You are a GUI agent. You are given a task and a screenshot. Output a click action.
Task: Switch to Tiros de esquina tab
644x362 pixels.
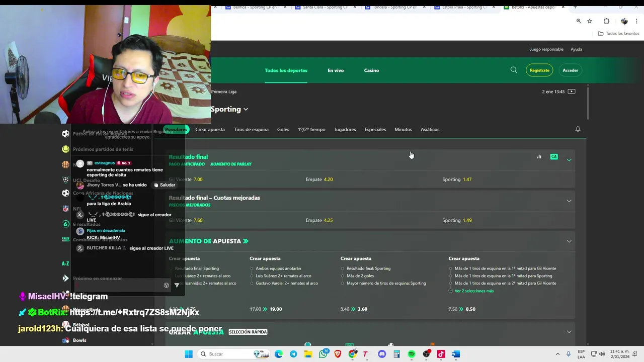coord(251,129)
